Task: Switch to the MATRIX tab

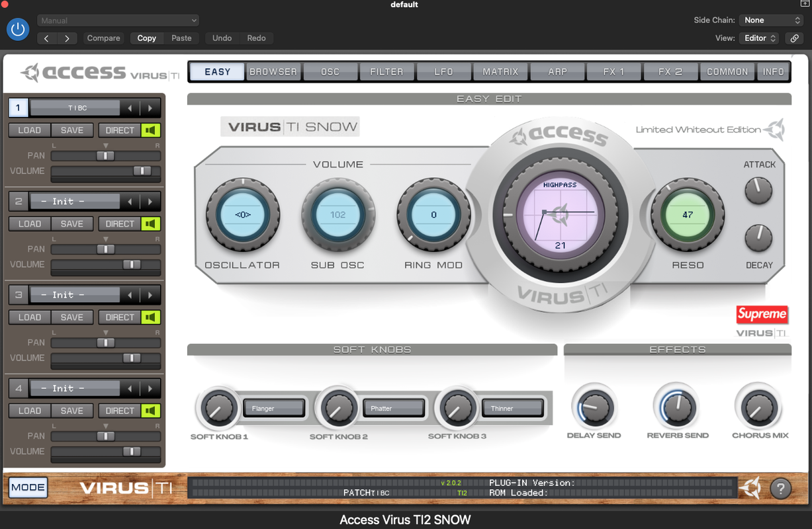Action: (x=500, y=71)
